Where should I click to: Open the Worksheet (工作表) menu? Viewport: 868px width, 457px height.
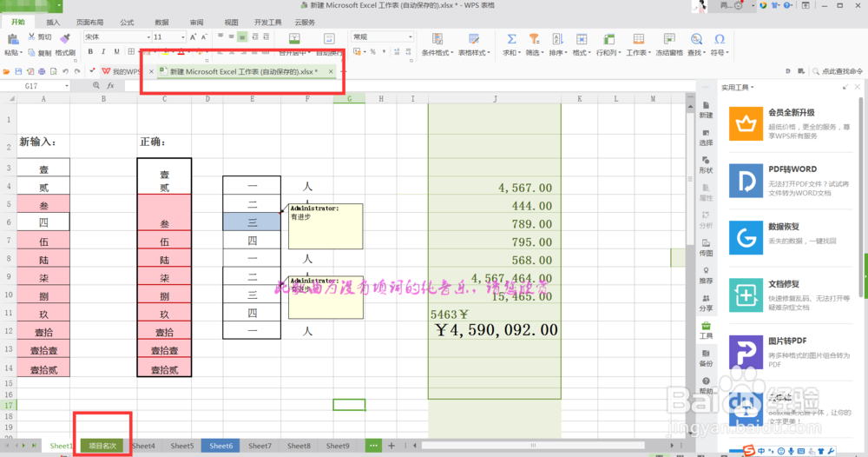point(638,45)
